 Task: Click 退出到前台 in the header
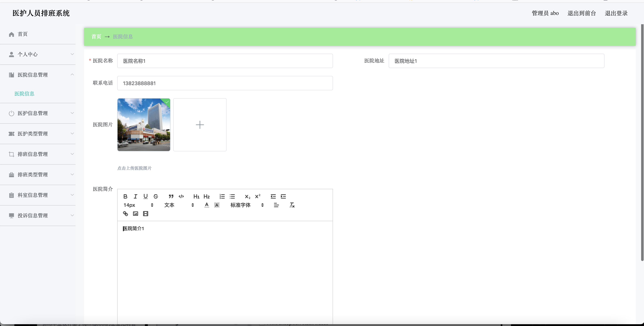point(581,13)
